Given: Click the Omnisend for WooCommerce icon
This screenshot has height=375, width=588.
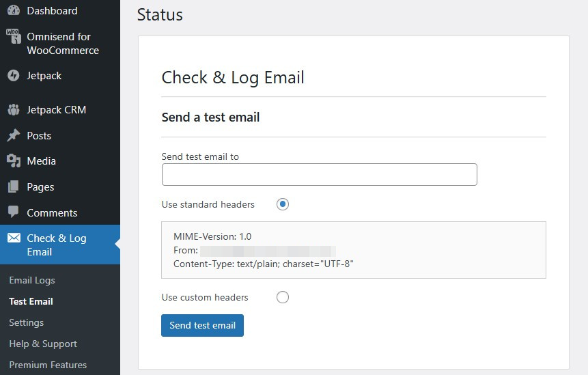Looking at the screenshot, I should [x=14, y=36].
